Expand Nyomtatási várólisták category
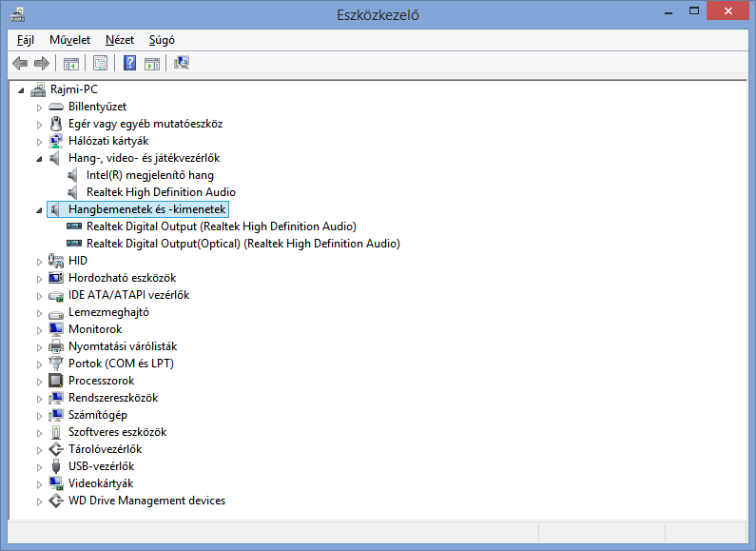The width and height of the screenshot is (756, 551). (x=40, y=347)
